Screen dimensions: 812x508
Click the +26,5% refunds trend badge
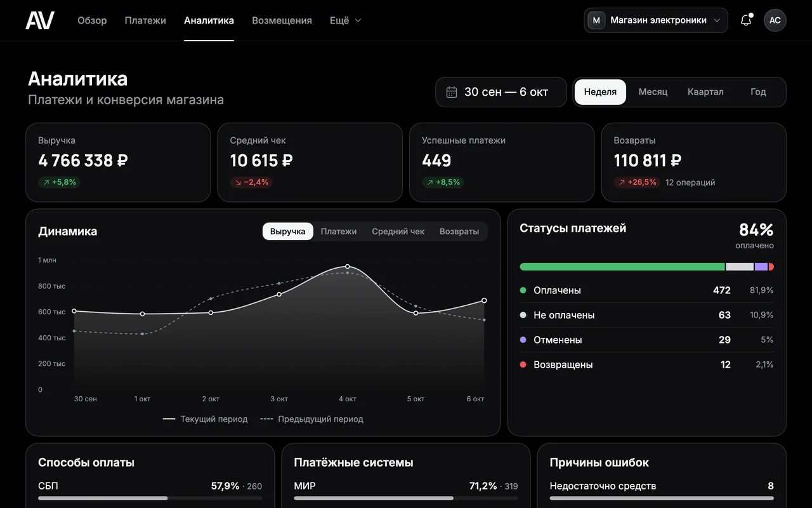click(636, 182)
